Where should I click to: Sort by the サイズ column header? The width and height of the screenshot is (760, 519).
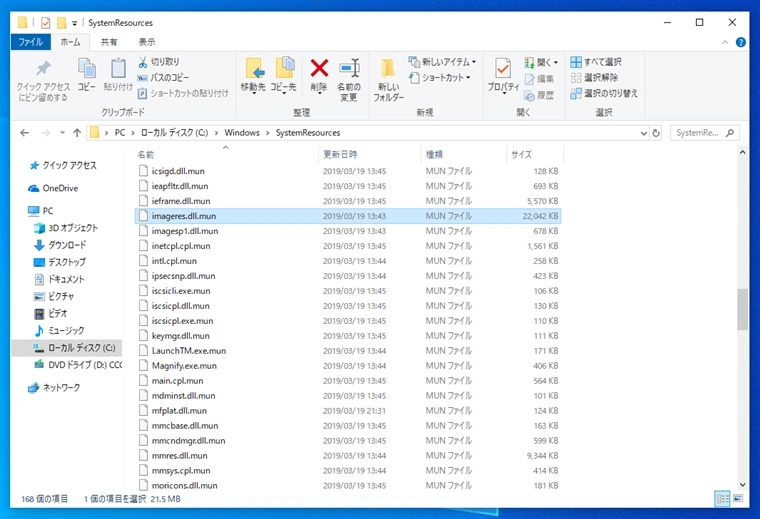click(x=534, y=155)
